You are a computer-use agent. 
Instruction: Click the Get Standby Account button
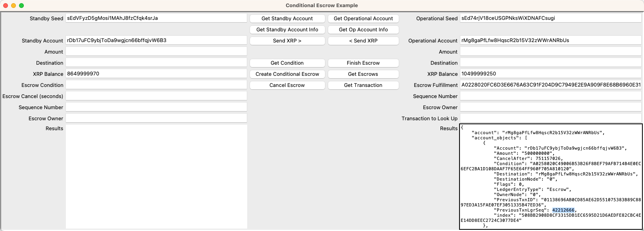(x=287, y=18)
